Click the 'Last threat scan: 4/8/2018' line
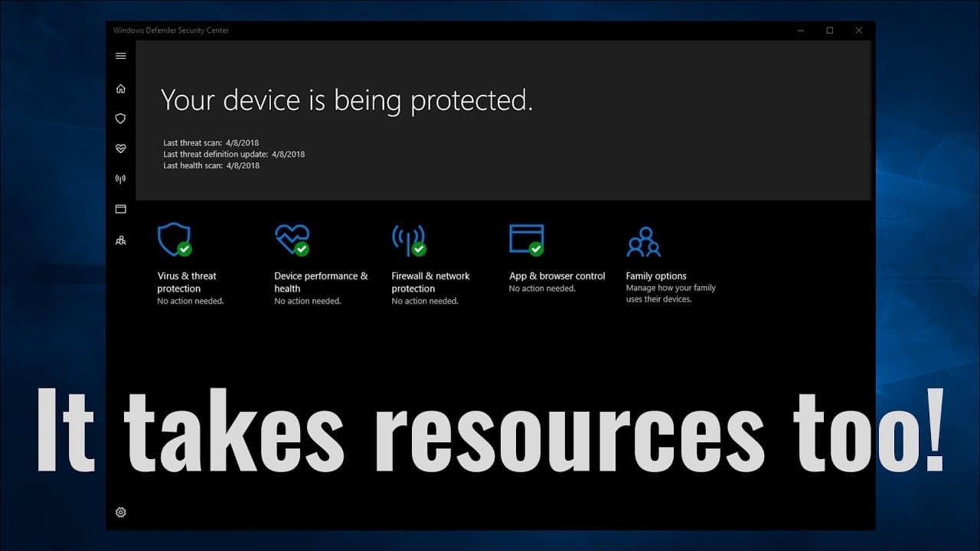Image resolution: width=980 pixels, height=551 pixels. click(211, 143)
